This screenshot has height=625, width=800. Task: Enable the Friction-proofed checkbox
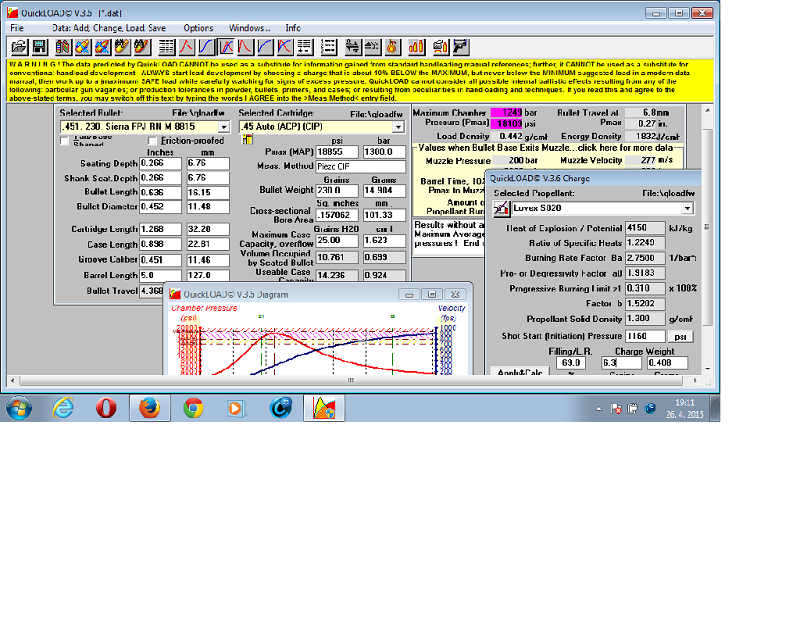click(153, 141)
